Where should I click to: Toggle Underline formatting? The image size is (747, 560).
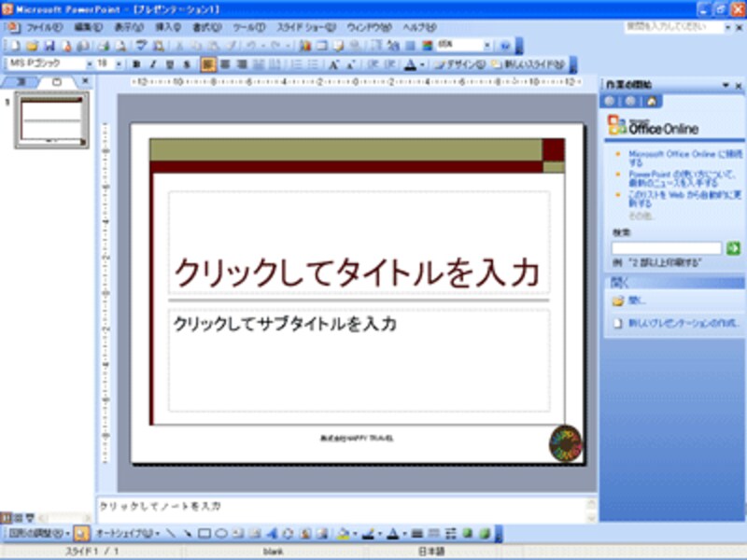[x=170, y=64]
